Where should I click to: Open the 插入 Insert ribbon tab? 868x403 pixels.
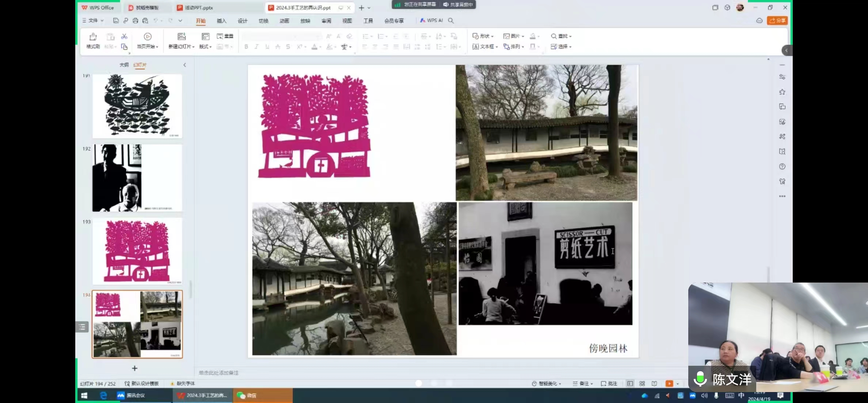tap(221, 21)
